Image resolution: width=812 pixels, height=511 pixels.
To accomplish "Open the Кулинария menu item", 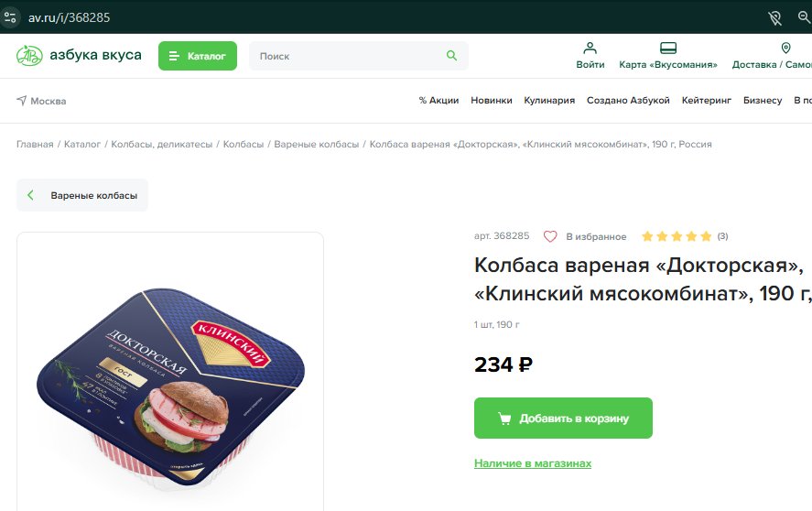I will click(549, 100).
